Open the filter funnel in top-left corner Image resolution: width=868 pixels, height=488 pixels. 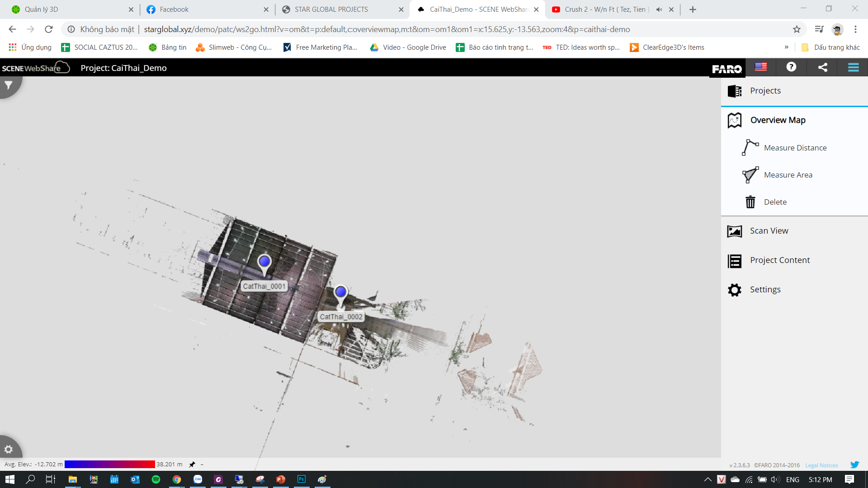8,85
